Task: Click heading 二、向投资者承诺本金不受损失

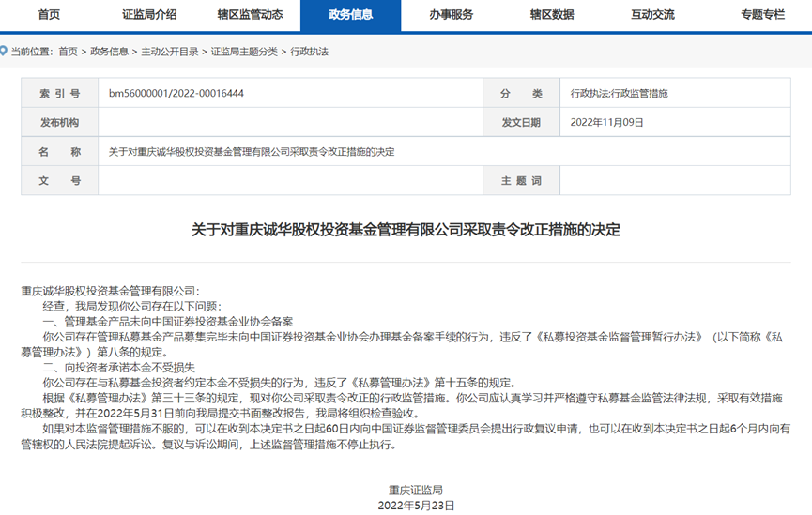Action: [118, 368]
